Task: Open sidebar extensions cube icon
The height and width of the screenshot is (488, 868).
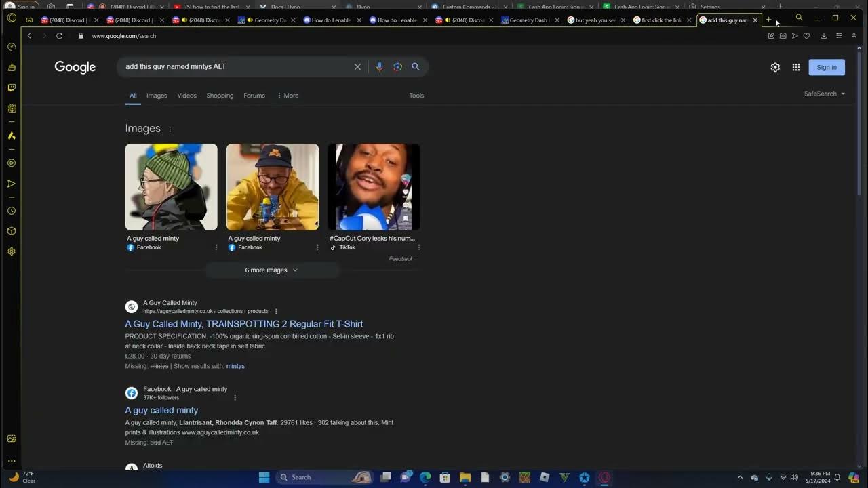Action: pos(12,231)
